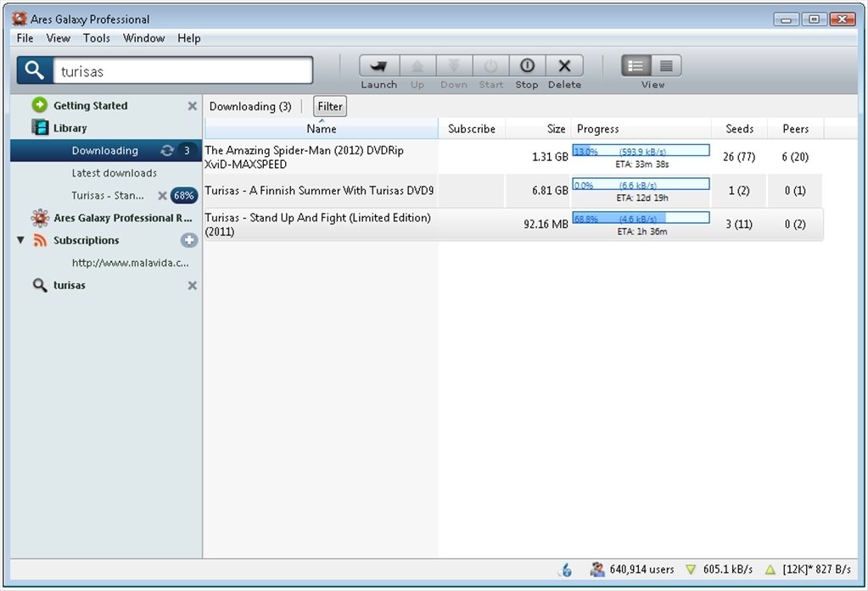Open Ares Galaxy Professional R... sidebar icon
868x591 pixels.
tap(40, 218)
